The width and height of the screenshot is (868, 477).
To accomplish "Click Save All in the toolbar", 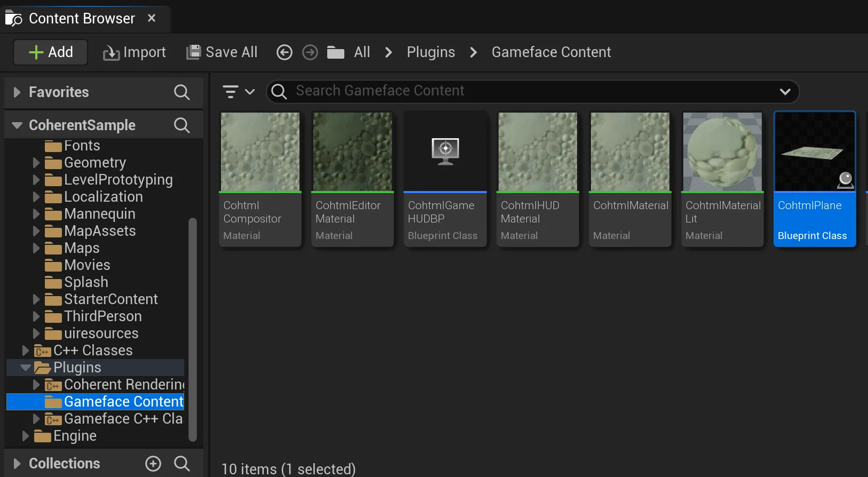I will [x=222, y=52].
